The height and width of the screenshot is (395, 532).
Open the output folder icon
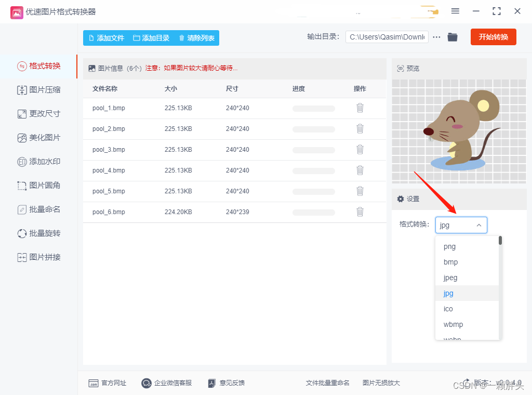[x=453, y=37]
